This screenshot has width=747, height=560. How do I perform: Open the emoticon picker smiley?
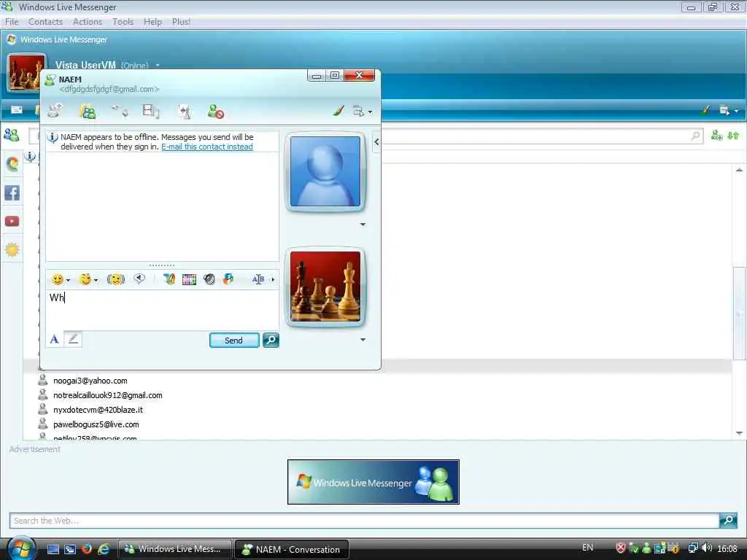tap(58, 279)
